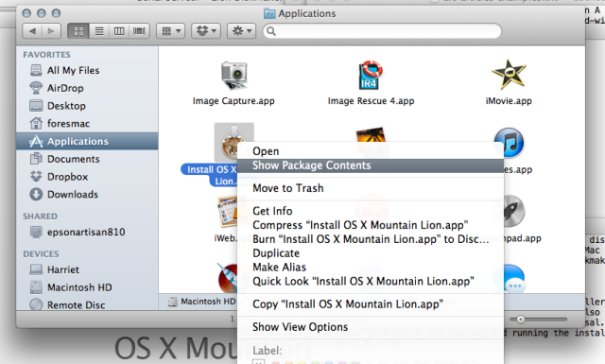Click the Applications folder title icon
The height and width of the screenshot is (364, 605).
(269, 14)
